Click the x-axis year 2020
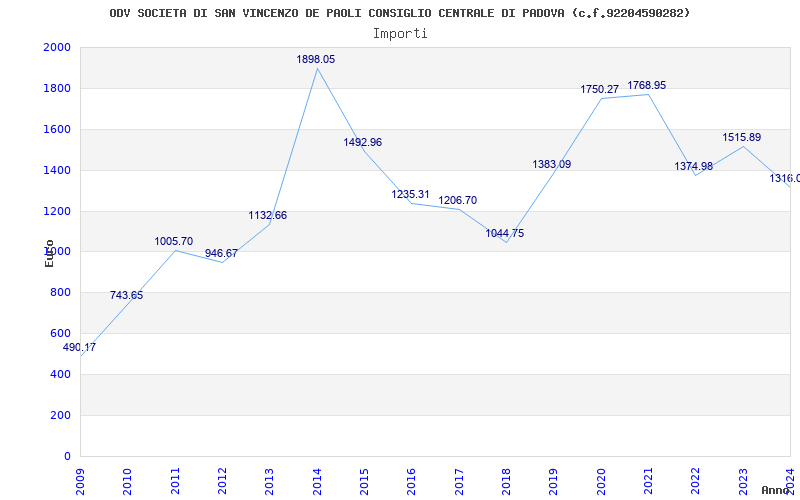The height and width of the screenshot is (500, 800). (x=601, y=481)
